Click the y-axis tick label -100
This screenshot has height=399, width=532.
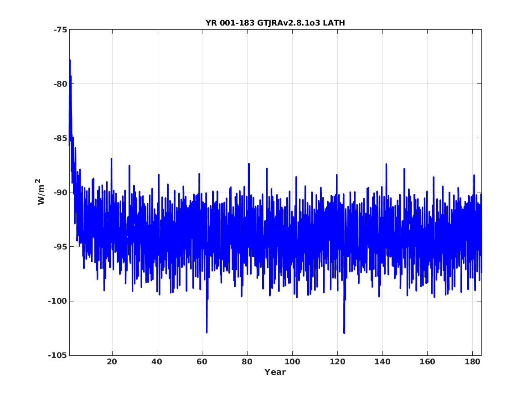point(58,301)
